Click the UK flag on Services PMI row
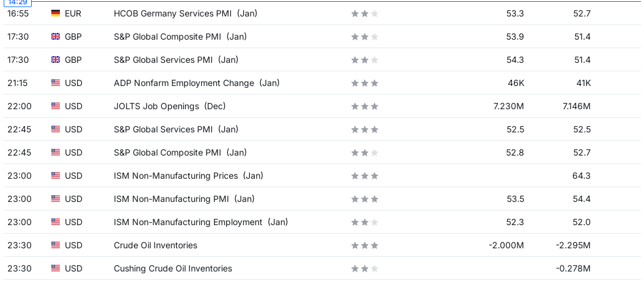644x291 pixels. pos(56,60)
